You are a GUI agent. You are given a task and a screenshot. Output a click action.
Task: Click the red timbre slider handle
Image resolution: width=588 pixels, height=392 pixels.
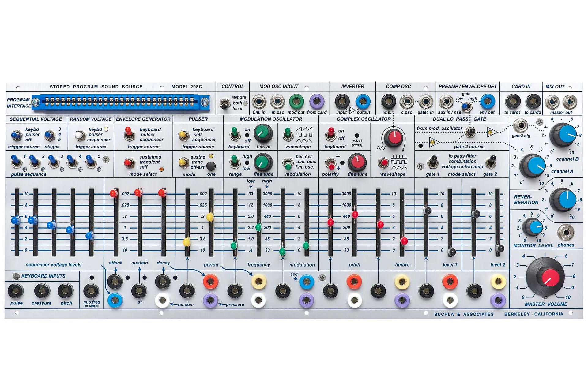[x=404, y=241]
